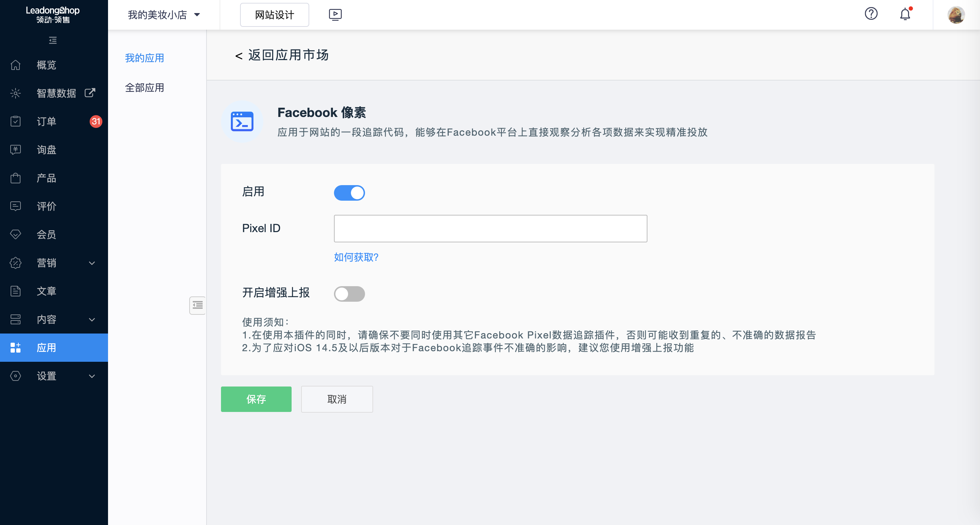Image resolution: width=980 pixels, height=525 pixels.
Task: Play the video tutorial next to 网站设计
Action: click(335, 14)
